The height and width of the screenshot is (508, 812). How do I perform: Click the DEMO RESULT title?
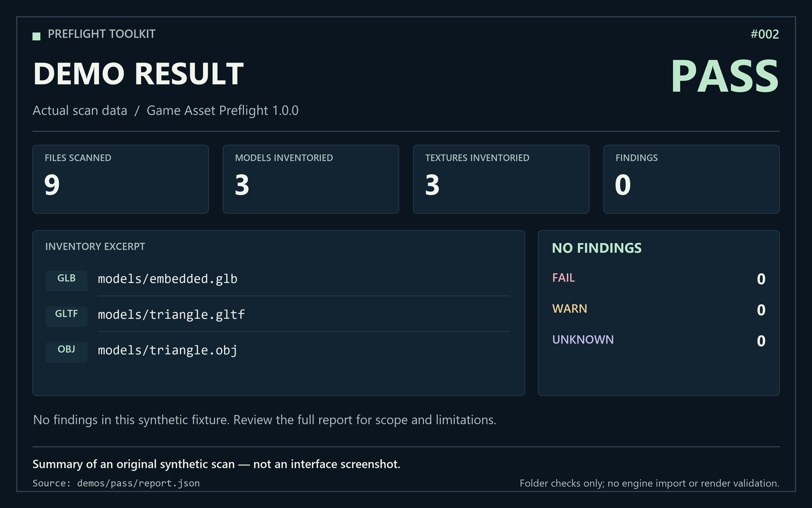tap(139, 74)
